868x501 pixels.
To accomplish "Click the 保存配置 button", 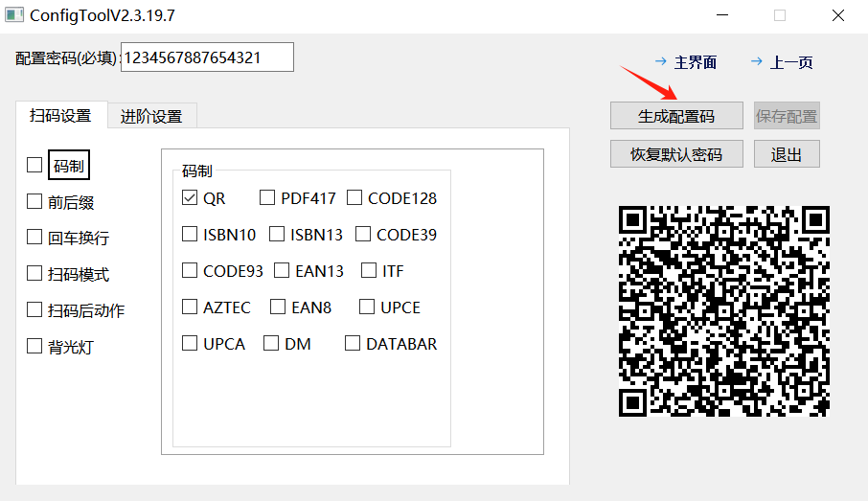I will (787, 116).
